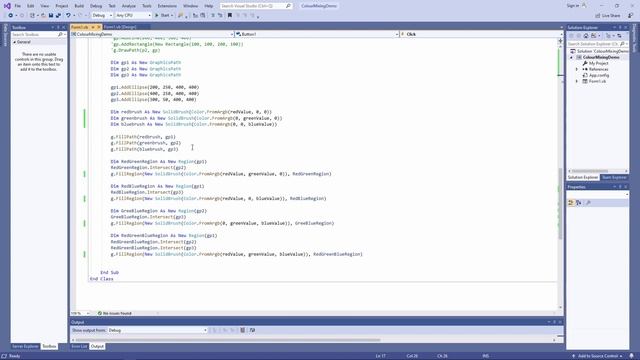Viewport: 640px width, 360px height.
Task: Switch to the Error List tab
Action: coord(79,347)
